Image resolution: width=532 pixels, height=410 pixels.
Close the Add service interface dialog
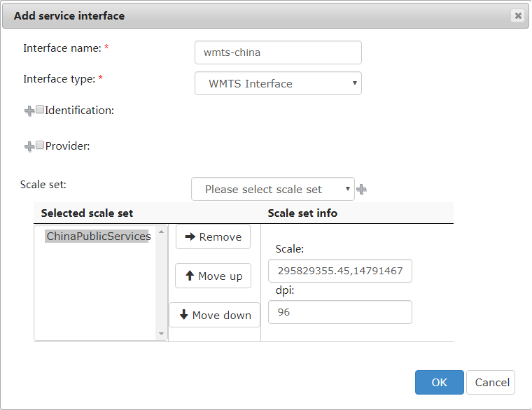tap(517, 15)
